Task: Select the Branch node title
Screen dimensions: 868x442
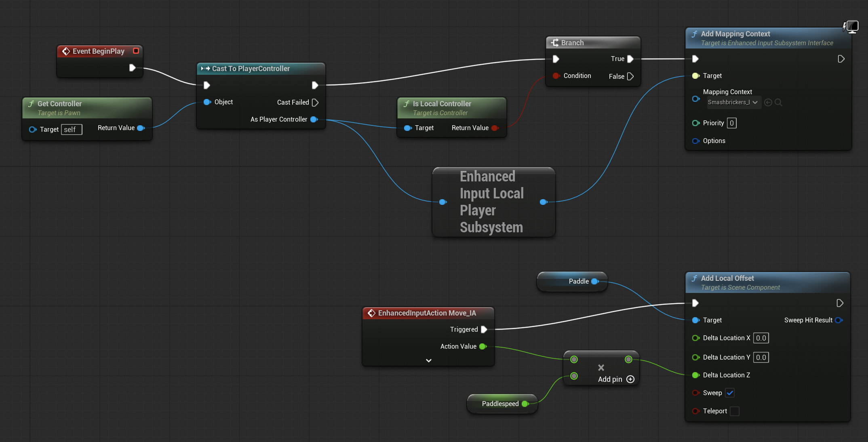Action: click(x=572, y=43)
